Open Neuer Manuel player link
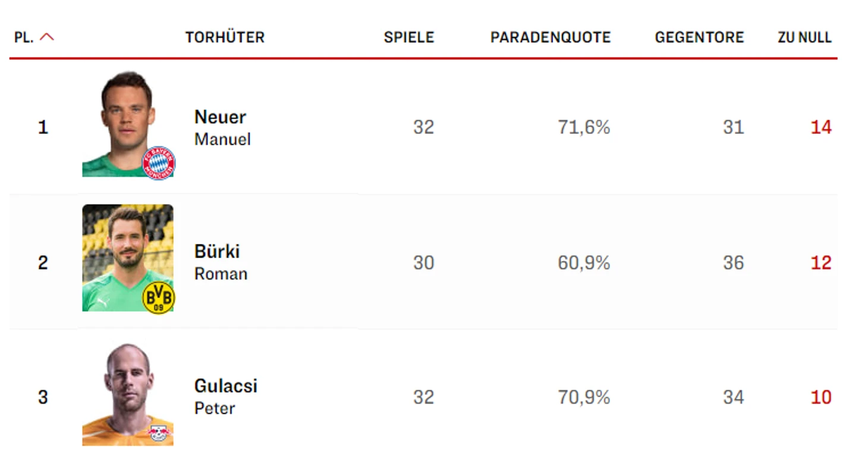Screen dimensions: 868x458 pos(222,127)
